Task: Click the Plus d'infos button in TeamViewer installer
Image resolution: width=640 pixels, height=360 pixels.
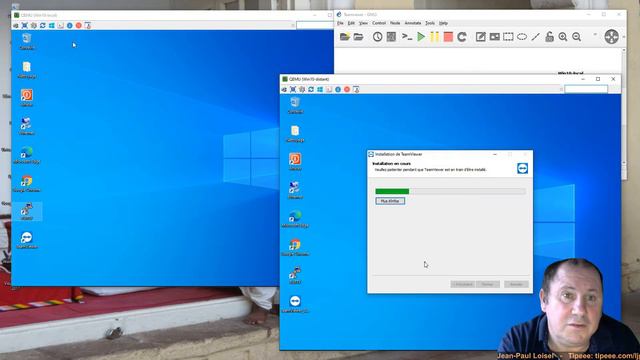Action: tap(390, 201)
